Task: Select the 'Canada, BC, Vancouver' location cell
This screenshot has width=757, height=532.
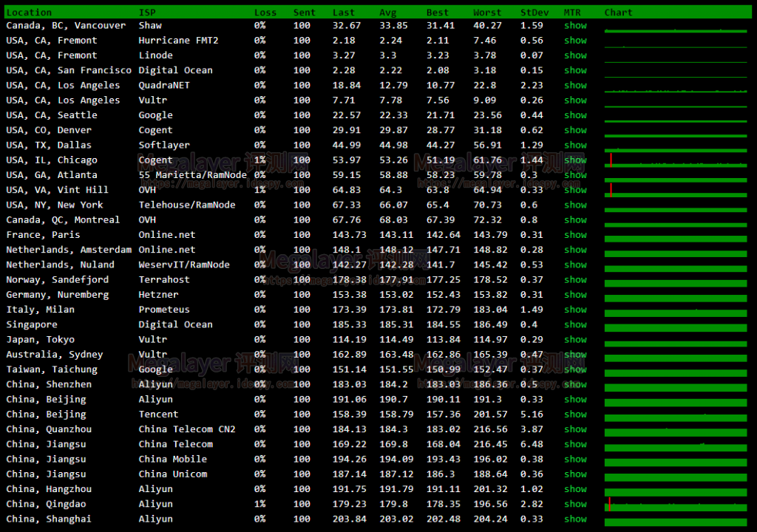Action: (x=66, y=26)
